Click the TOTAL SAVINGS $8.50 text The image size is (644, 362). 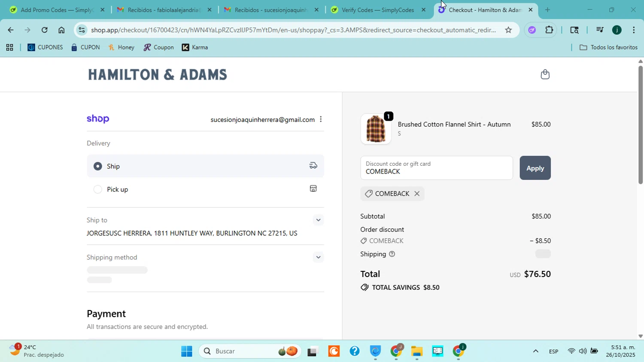click(406, 288)
